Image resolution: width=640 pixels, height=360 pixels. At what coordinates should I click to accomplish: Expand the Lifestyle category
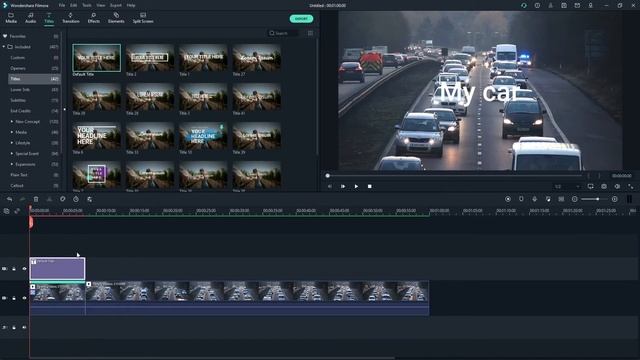[x=12, y=143]
